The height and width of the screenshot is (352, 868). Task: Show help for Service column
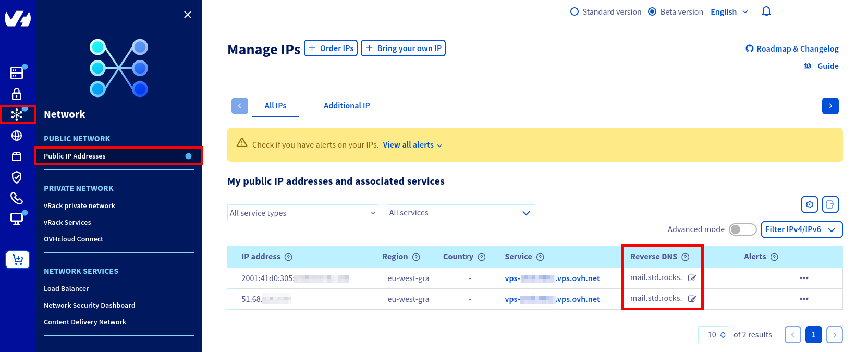[x=540, y=257]
